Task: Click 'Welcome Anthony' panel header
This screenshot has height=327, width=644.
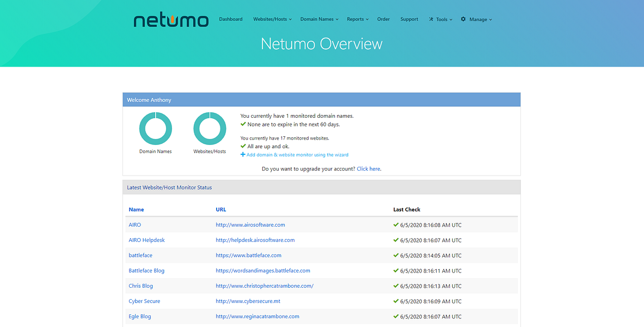Action: tap(322, 100)
